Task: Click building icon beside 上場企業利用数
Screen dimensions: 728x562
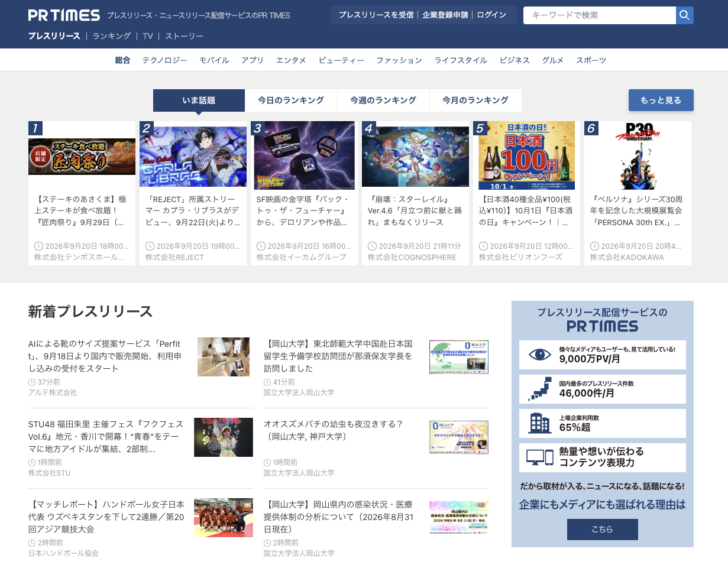Action: 540,423
